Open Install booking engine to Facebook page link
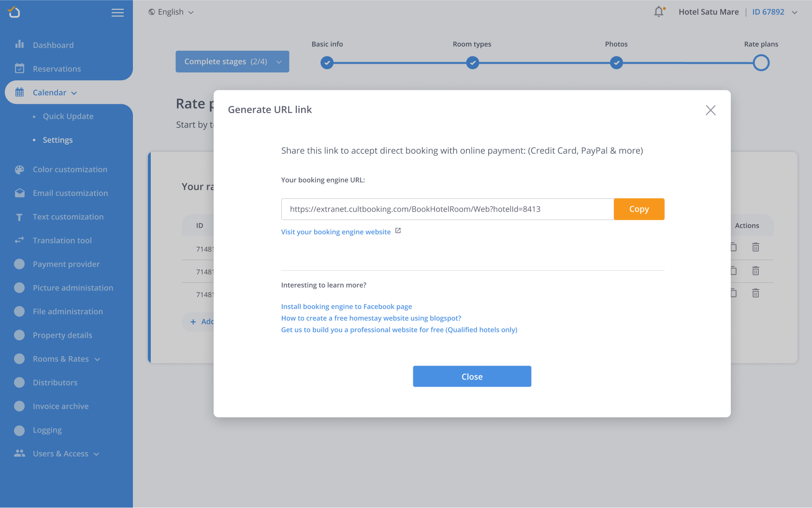The height and width of the screenshot is (508, 812). (x=346, y=306)
